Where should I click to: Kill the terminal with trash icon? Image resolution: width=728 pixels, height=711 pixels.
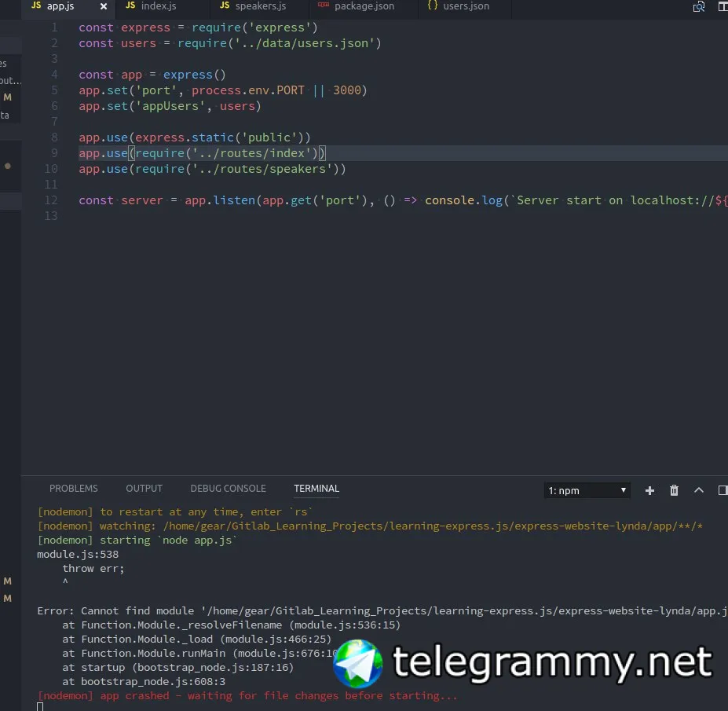coord(674,490)
